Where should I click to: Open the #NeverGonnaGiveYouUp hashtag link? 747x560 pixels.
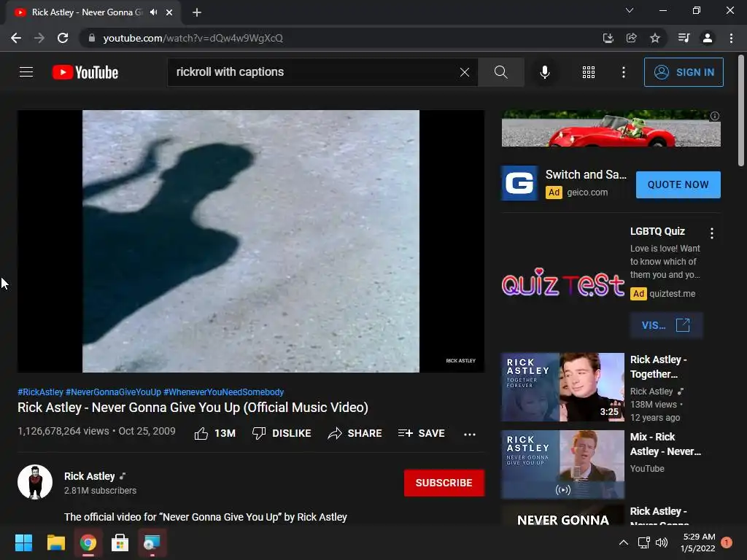click(x=113, y=392)
